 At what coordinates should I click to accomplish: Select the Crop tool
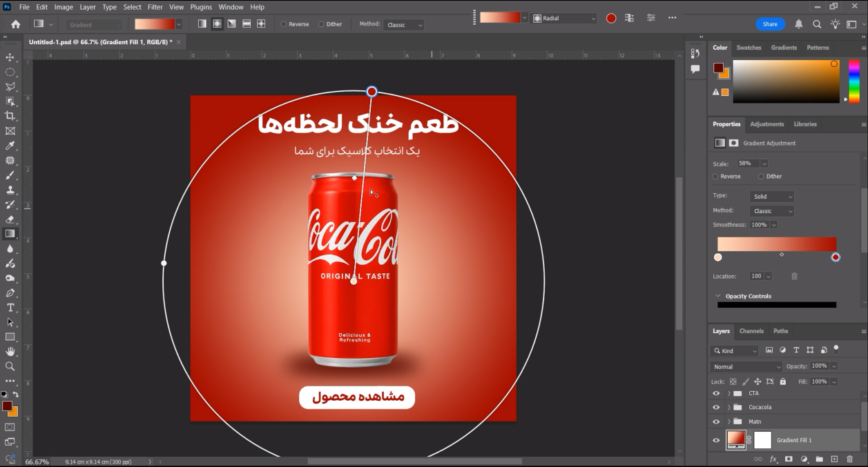point(10,116)
